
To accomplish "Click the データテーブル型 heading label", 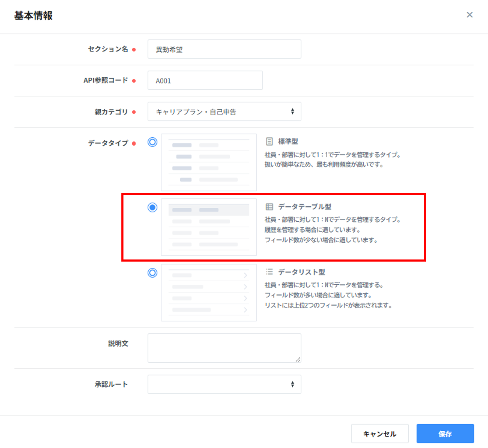I will [304, 207].
